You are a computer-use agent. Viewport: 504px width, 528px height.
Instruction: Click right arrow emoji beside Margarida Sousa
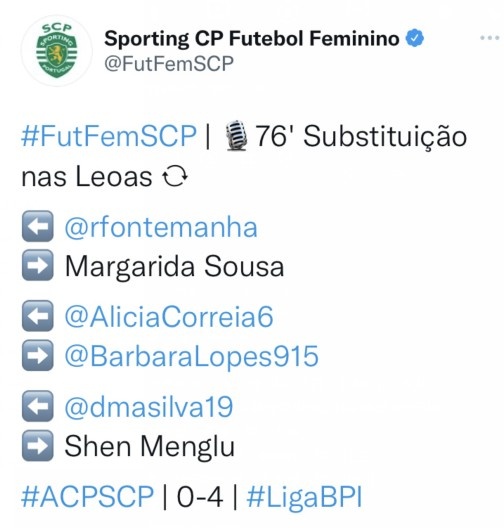pyautogui.click(x=37, y=265)
